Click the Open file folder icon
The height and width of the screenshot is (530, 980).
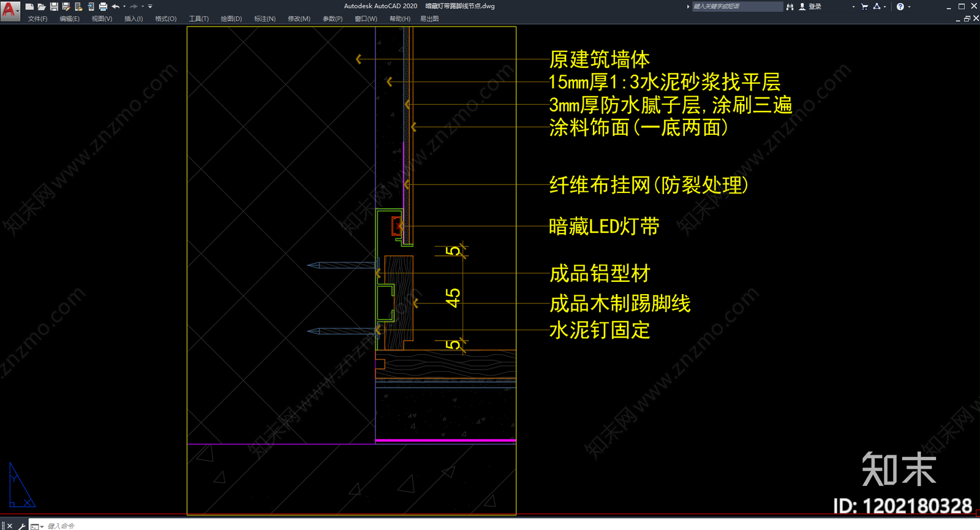click(x=42, y=7)
